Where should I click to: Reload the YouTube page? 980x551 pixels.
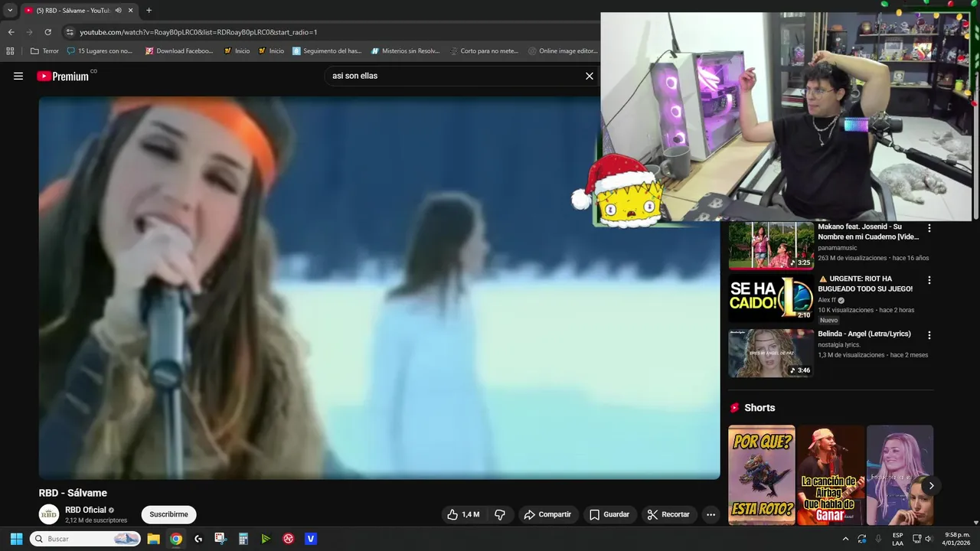pos(47,32)
